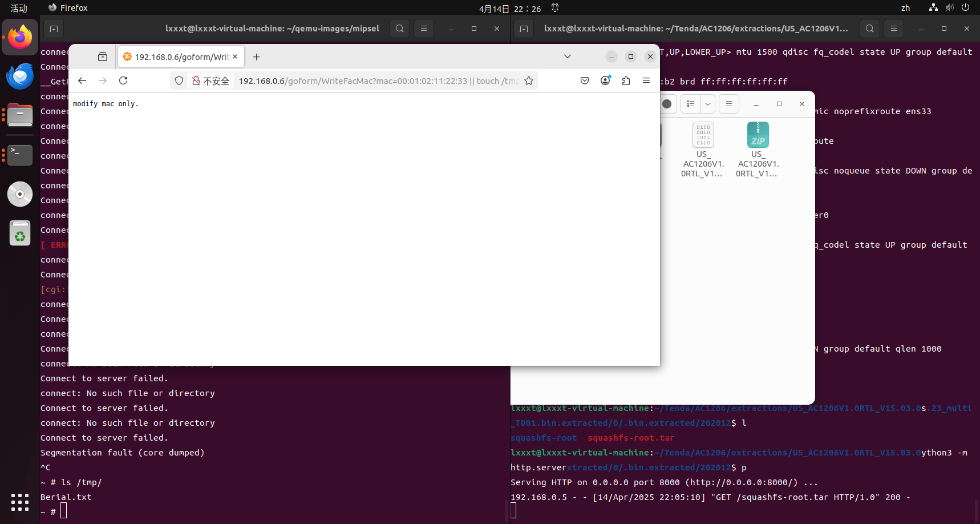Screen dimensions: 980x524
Task: Go forward in Firefox
Action: [x=103, y=81]
